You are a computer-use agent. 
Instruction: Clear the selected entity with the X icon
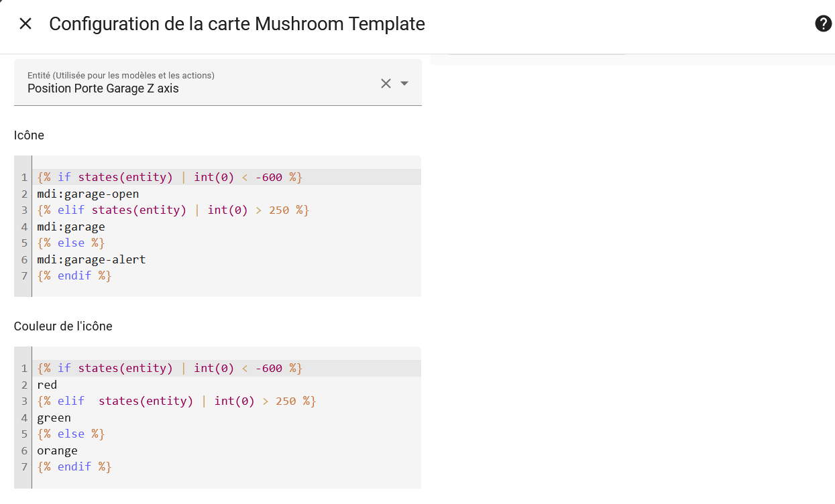coord(386,83)
